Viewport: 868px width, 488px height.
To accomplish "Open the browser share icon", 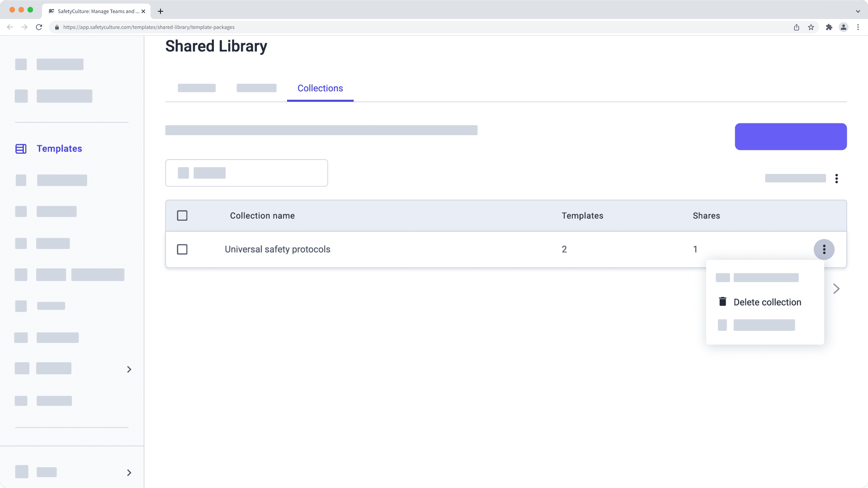I will pyautogui.click(x=797, y=27).
